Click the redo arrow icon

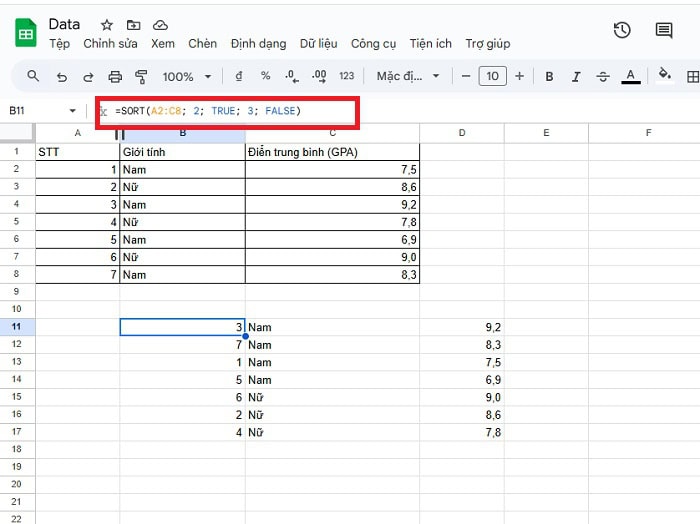88,76
